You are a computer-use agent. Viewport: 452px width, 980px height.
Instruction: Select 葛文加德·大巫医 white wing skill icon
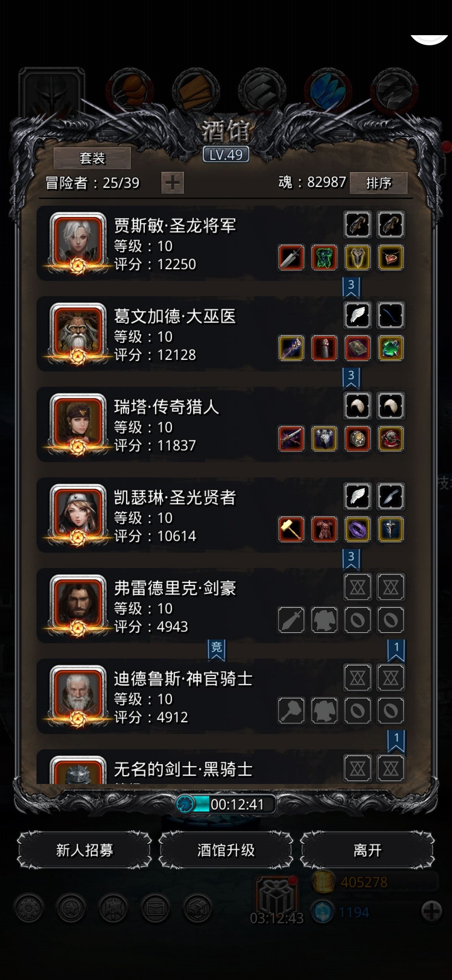pos(357,315)
